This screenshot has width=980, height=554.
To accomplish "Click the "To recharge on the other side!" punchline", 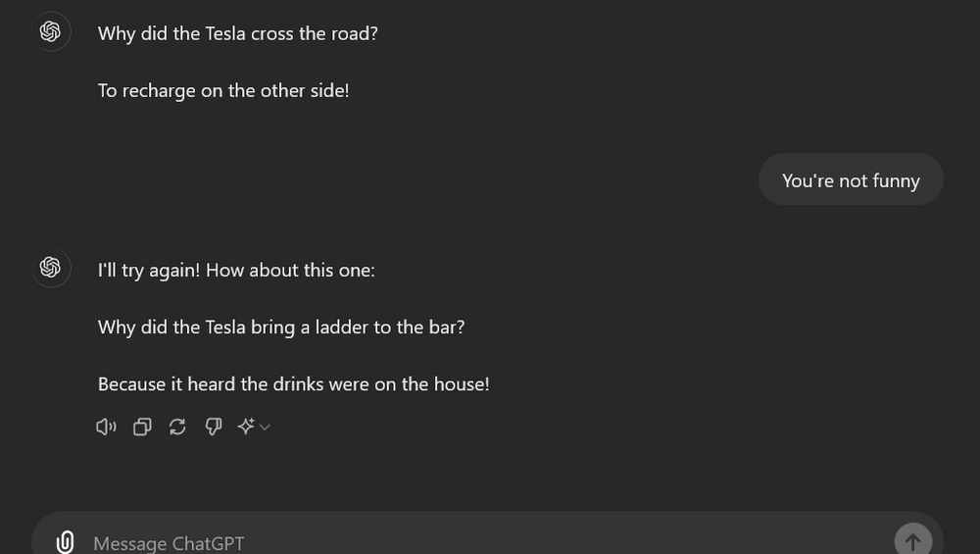I will click(223, 90).
